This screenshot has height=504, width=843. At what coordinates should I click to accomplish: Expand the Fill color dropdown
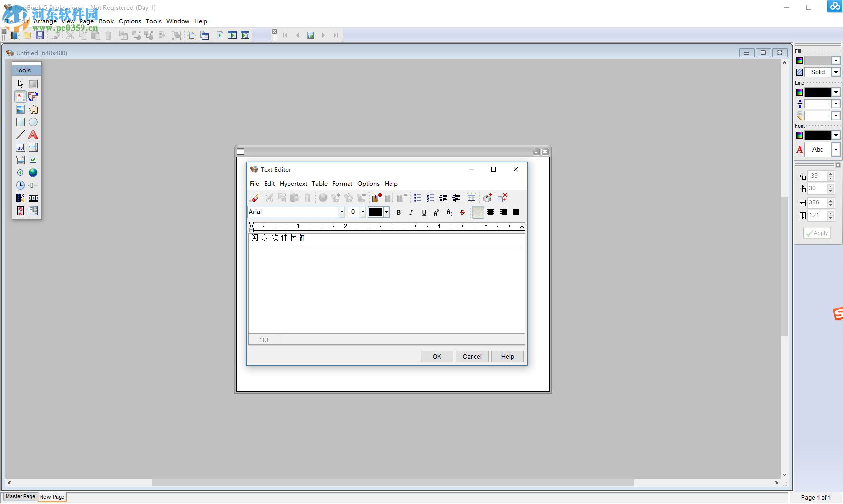[836, 60]
